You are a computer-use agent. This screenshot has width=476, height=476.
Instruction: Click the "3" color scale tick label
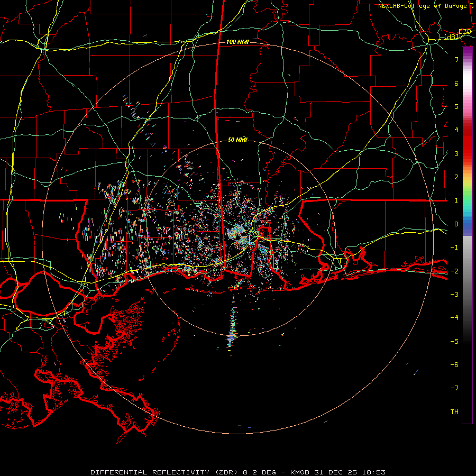coord(456,153)
